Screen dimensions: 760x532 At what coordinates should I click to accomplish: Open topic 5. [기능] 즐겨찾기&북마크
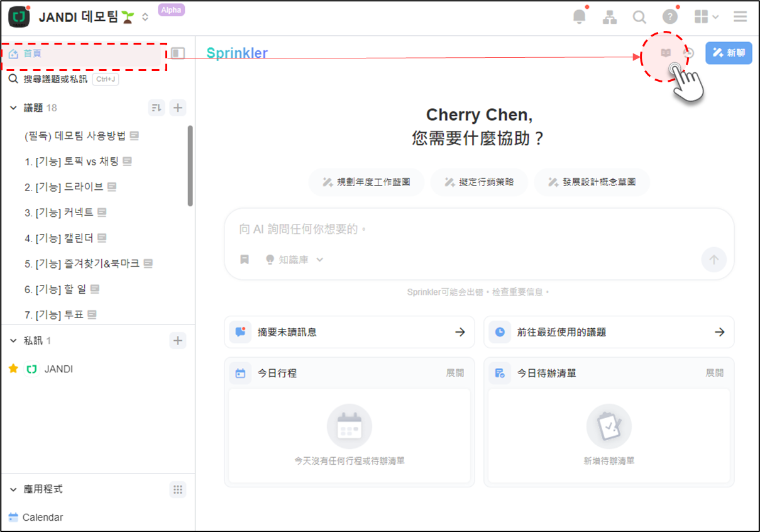pos(89,263)
